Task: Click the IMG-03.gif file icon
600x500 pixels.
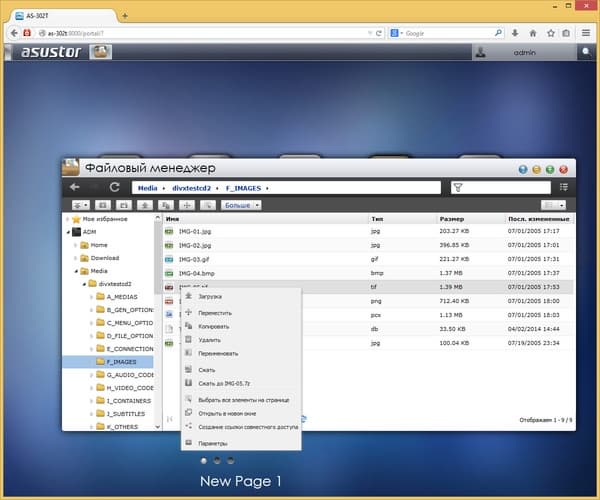Action: (x=169, y=259)
